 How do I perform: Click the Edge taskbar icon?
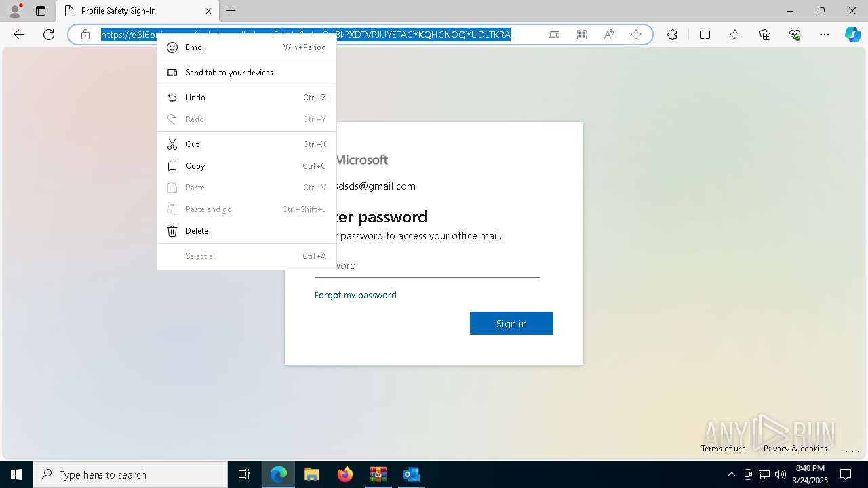coord(279,474)
